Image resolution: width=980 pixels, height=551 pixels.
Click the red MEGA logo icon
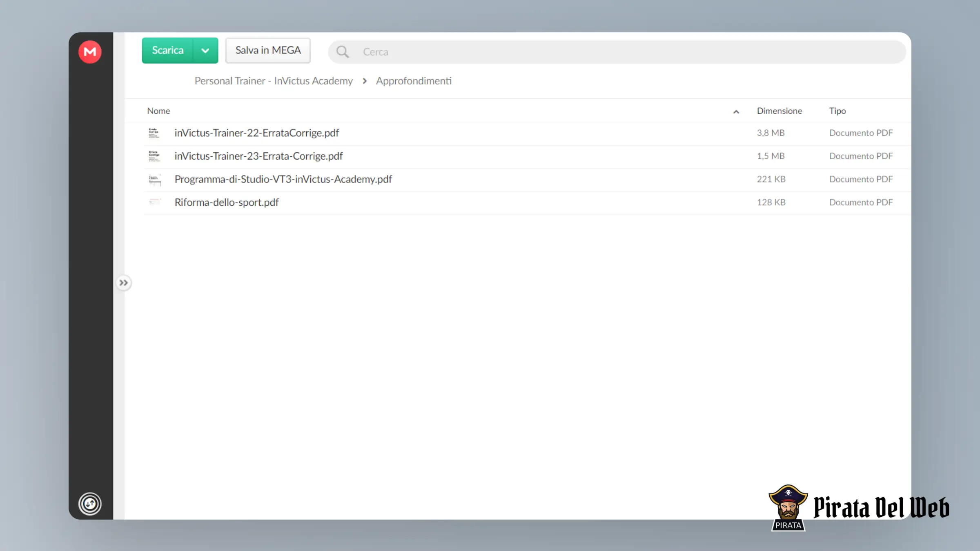(x=90, y=52)
